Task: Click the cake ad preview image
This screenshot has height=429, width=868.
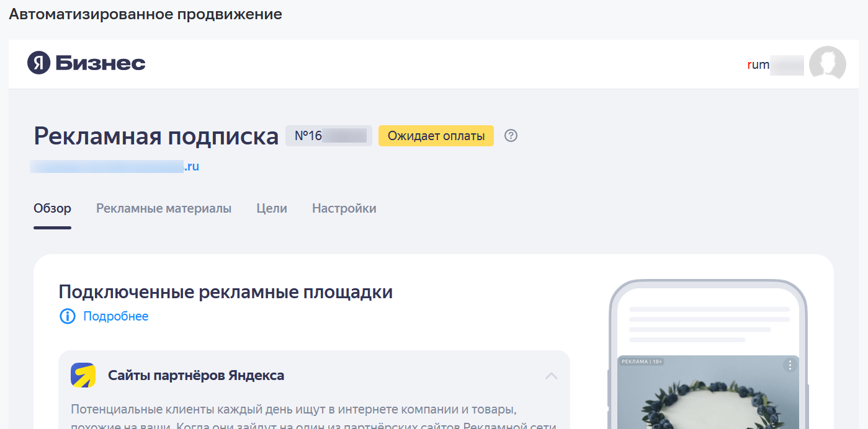Action: pos(709,392)
